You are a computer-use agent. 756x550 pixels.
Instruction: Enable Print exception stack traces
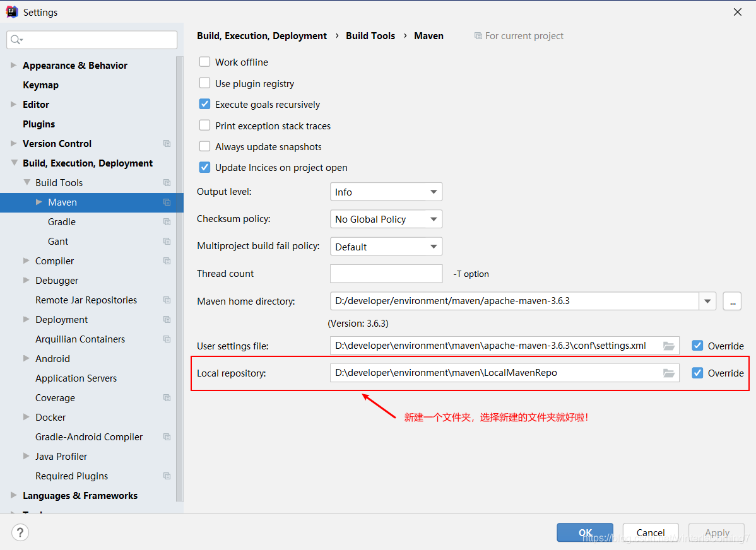tap(205, 126)
